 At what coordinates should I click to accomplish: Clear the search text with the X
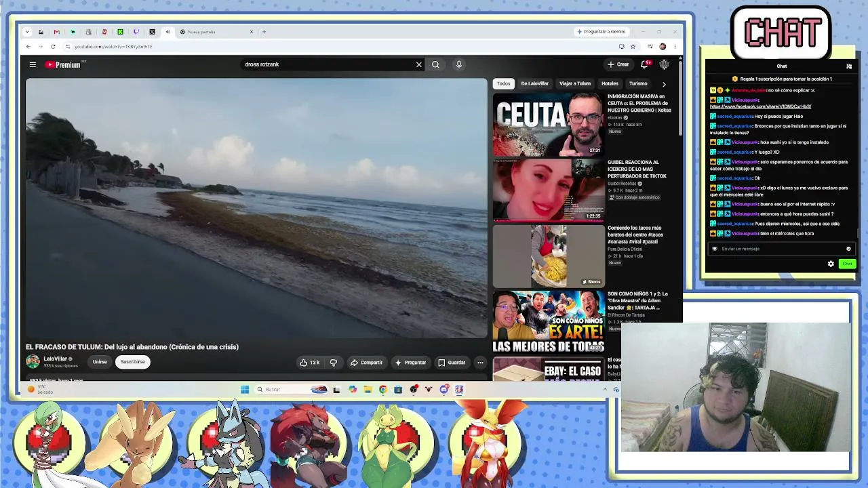tap(418, 64)
